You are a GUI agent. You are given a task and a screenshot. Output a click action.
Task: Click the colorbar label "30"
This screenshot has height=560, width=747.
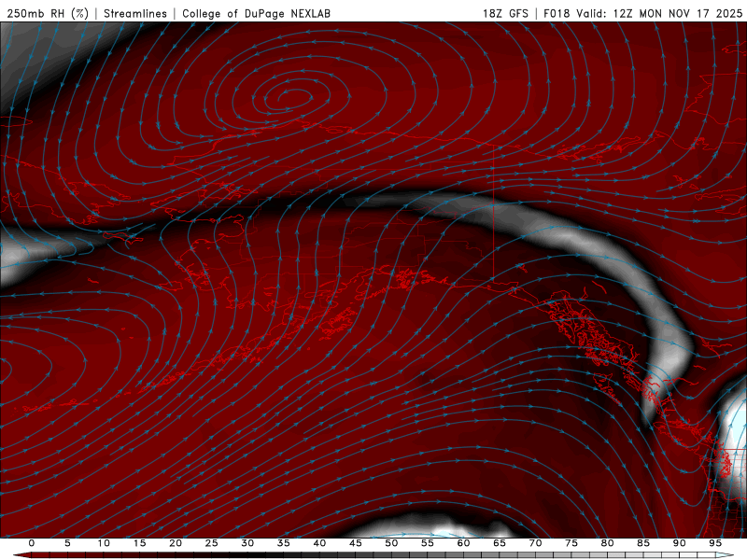(x=247, y=543)
